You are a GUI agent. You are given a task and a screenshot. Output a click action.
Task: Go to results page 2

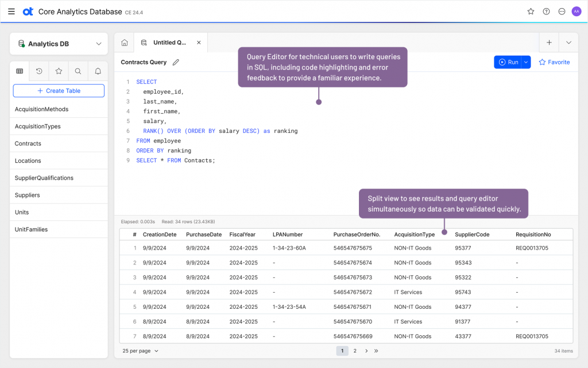tap(355, 351)
